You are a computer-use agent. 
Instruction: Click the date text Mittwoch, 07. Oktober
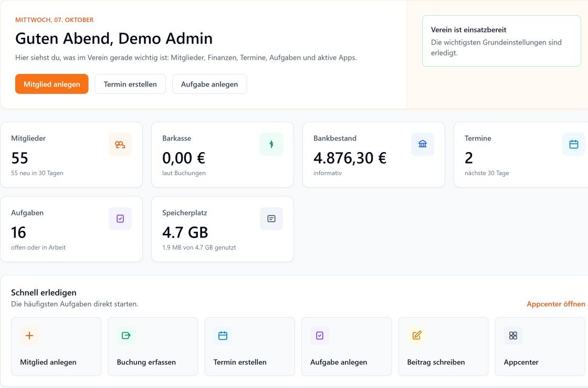[x=55, y=20]
